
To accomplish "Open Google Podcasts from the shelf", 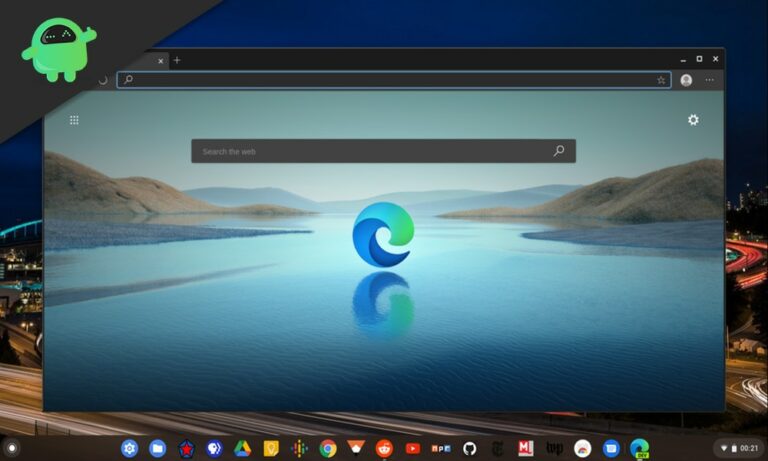I will click(x=299, y=448).
